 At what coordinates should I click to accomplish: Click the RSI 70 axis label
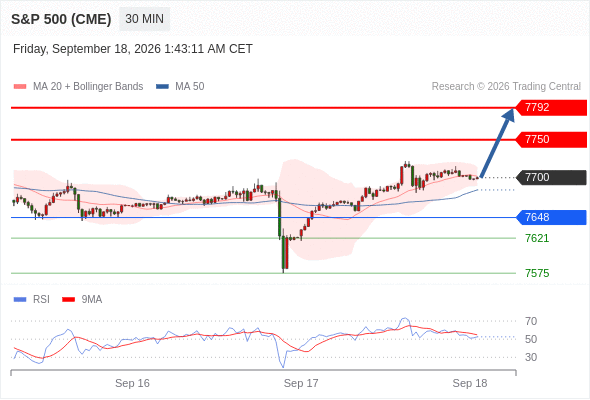531,321
